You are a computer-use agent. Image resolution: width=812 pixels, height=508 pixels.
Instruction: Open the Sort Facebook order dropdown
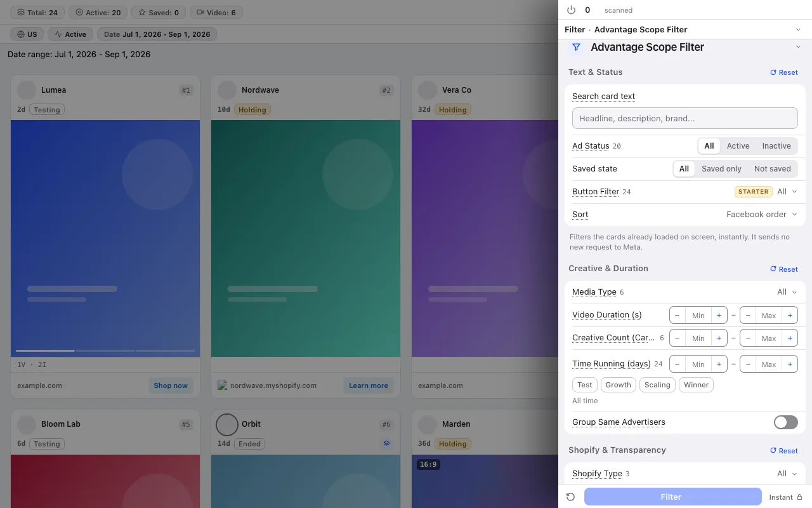[x=761, y=215]
